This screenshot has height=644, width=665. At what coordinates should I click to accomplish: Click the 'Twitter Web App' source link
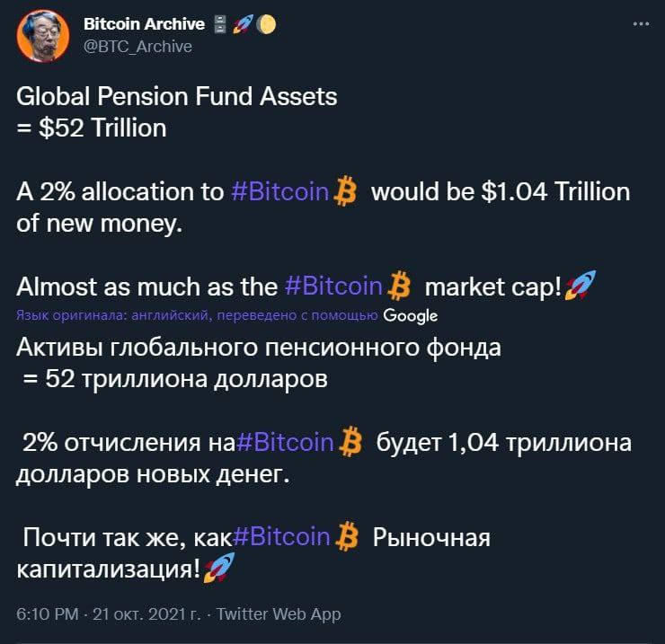(279, 614)
